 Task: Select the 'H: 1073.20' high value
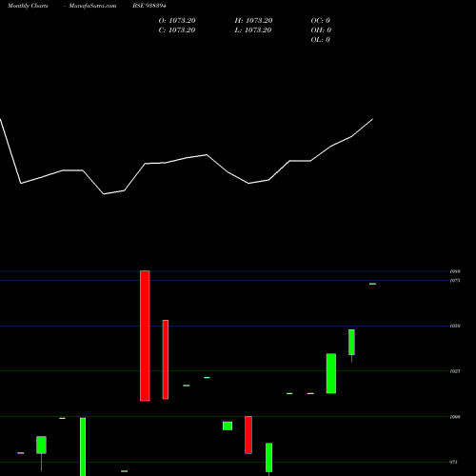(x=253, y=21)
